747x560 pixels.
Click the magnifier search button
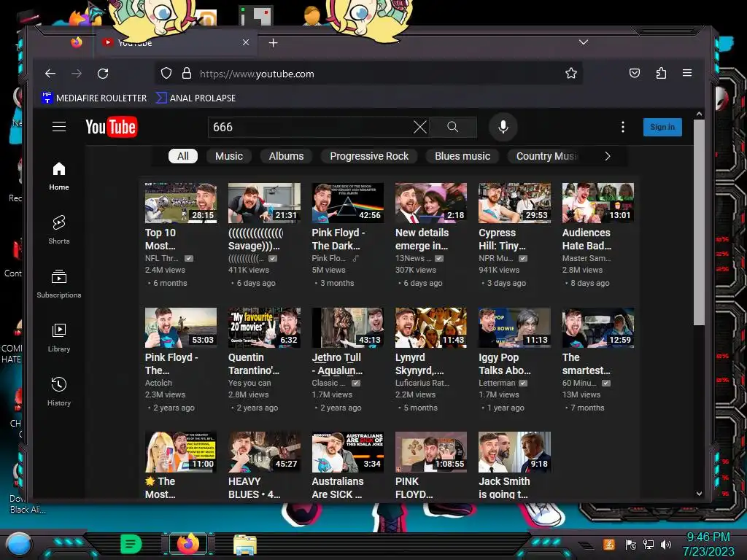point(452,127)
